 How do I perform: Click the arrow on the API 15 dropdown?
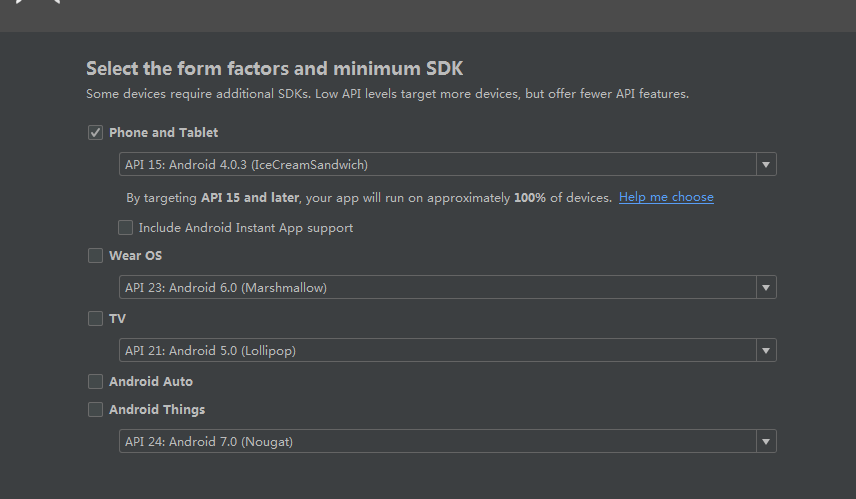click(765, 165)
